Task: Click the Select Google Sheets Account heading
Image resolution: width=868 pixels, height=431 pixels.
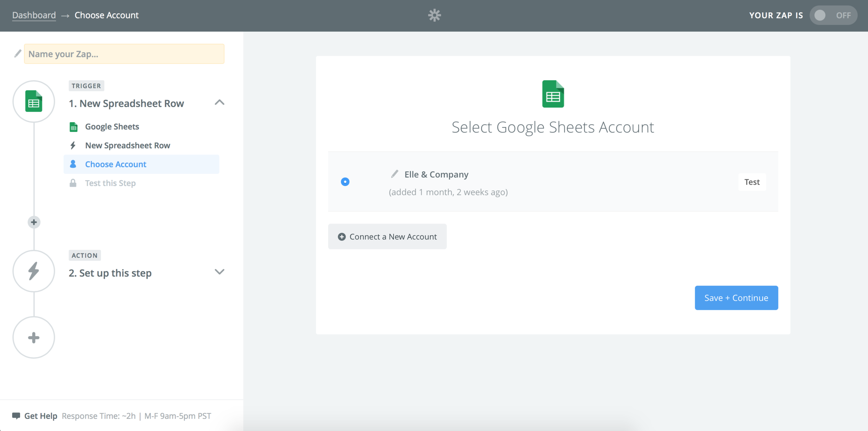Action: click(x=553, y=127)
